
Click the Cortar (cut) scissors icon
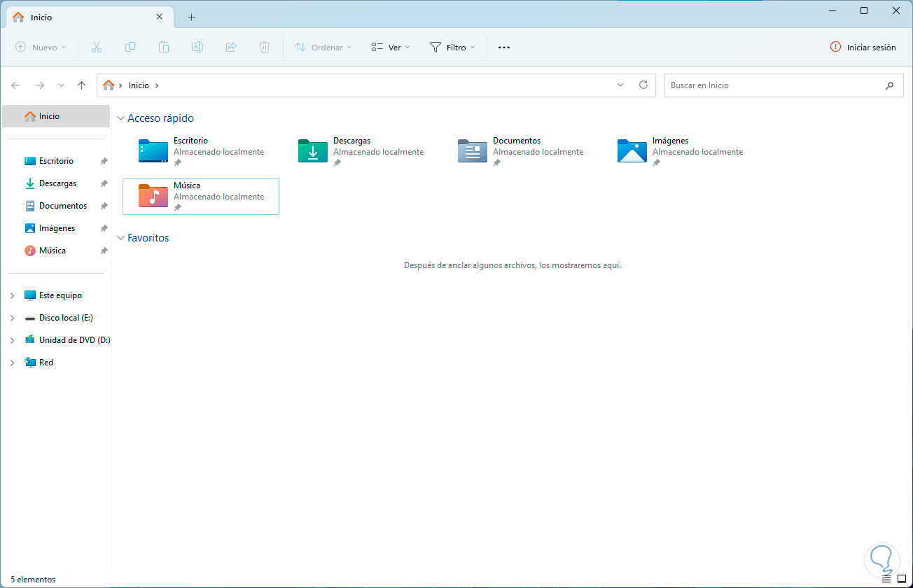97,47
